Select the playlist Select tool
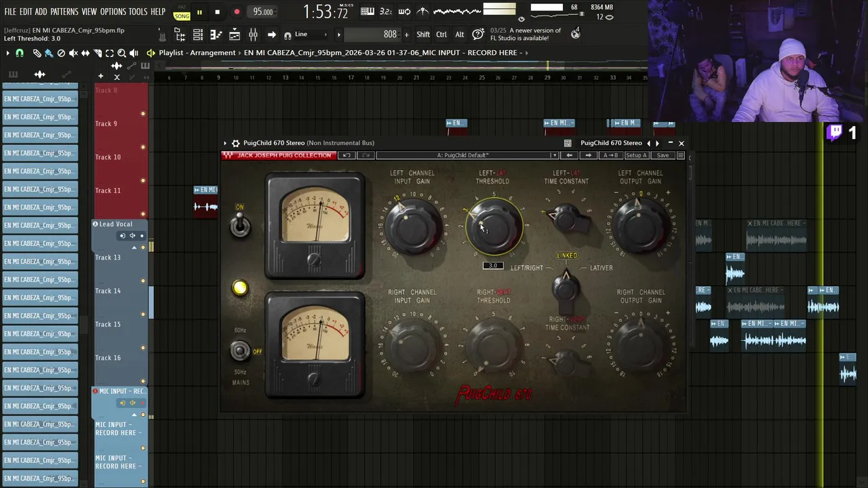Screen dimensions: 868x488 click(109, 53)
